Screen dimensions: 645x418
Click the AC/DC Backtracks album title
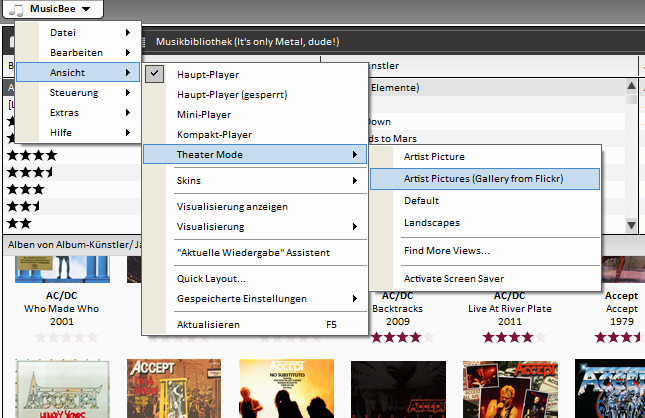click(x=397, y=309)
